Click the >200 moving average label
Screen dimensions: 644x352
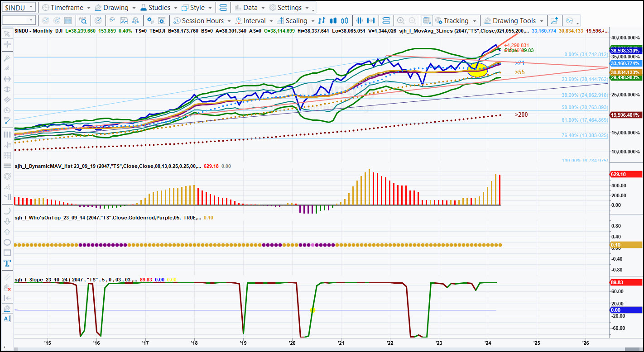(x=521, y=115)
